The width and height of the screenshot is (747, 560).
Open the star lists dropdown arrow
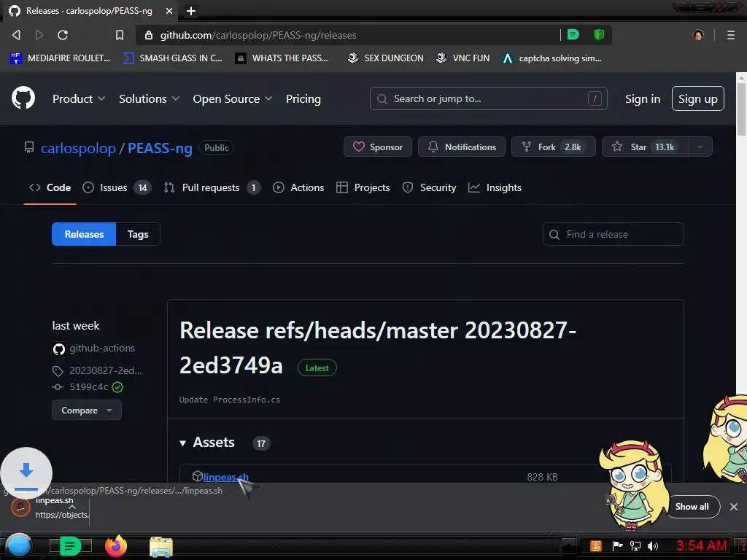[700, 147]
